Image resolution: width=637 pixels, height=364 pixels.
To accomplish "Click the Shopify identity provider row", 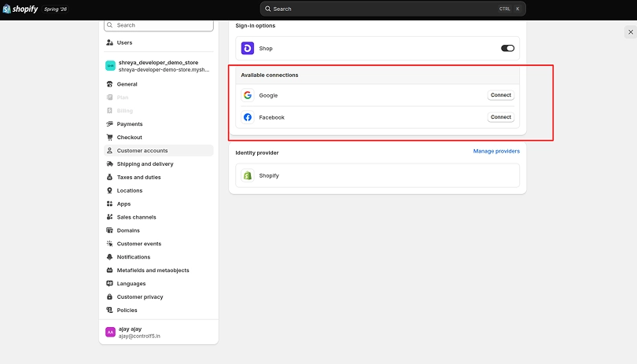I will pos(377,175).
